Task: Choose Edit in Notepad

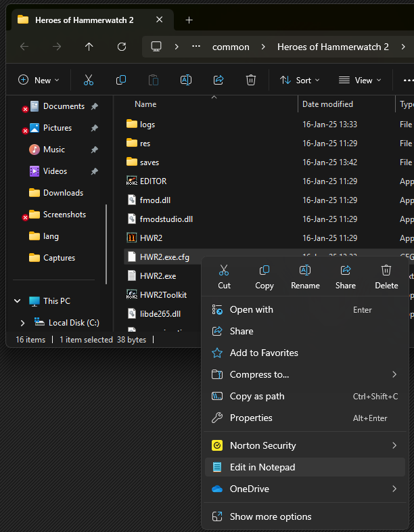Action: (x=305, y=467)
